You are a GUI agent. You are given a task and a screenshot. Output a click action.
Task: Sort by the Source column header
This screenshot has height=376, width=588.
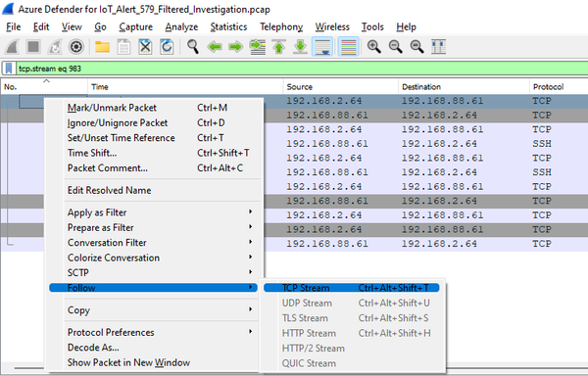(340, 87)
